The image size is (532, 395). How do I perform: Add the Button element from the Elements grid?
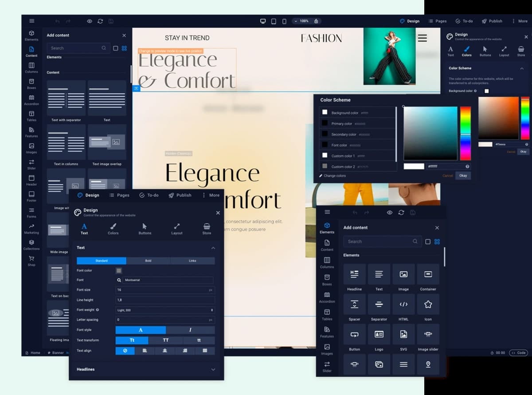pyautogui.click(x=354, y=334)
